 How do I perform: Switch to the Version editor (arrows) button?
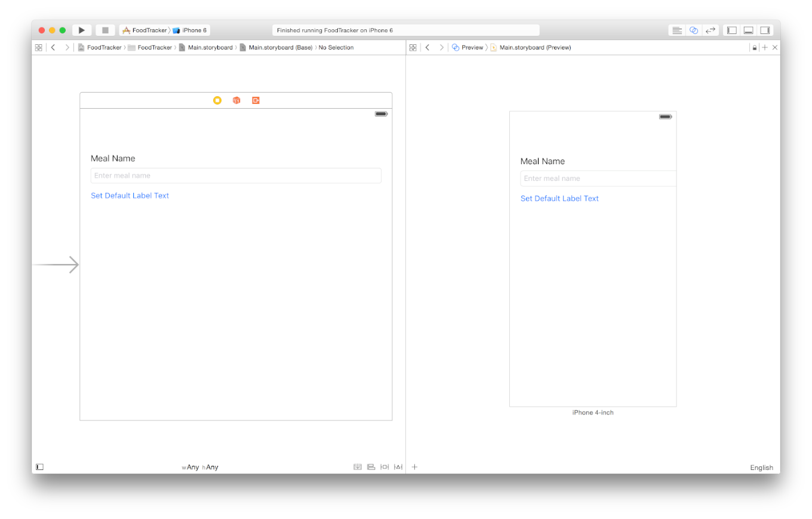click(x=710, y=30)
